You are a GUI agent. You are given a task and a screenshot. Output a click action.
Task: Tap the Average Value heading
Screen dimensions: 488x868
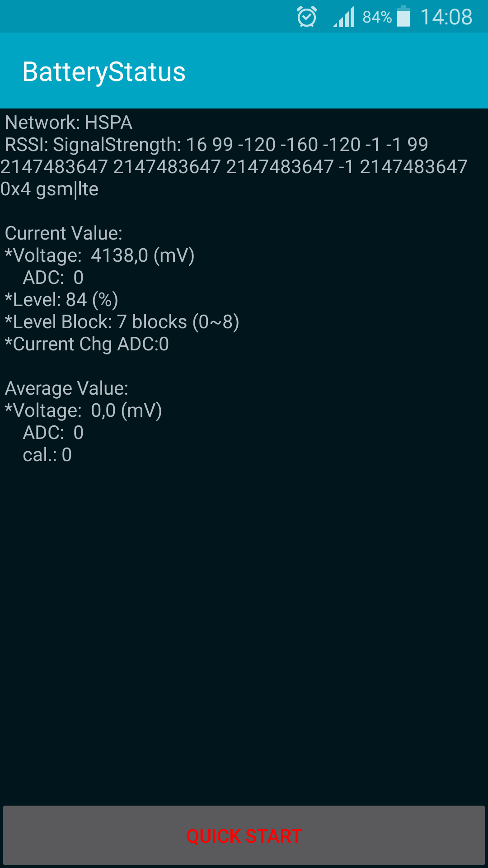pyautogui.click(x=66, y=388)
